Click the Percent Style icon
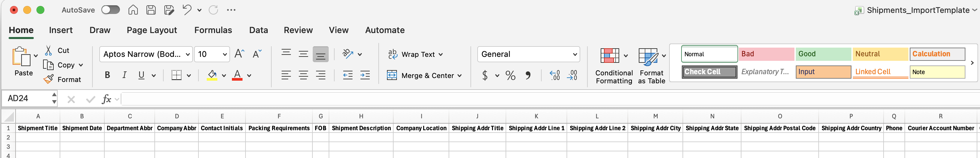The height and width of the screenshot is (158, 980). pyautogui.click(x=510, y=75)
